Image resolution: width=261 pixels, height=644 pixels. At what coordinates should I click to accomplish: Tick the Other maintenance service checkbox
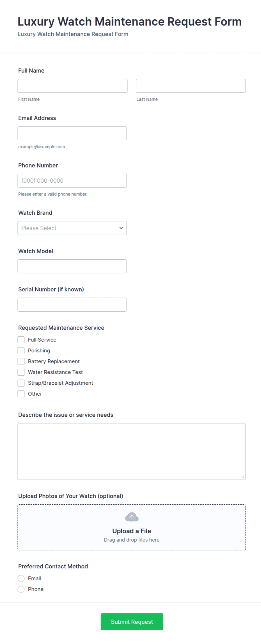[x=21, y=394]
